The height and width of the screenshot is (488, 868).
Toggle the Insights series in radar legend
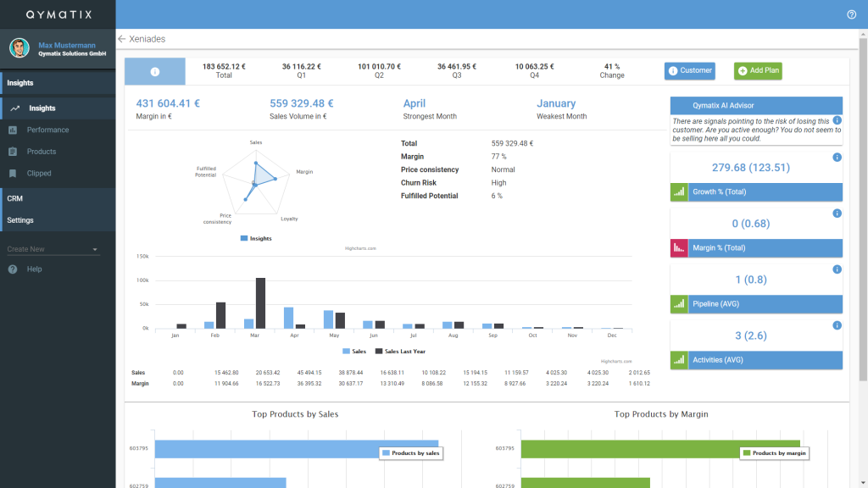tap(256, 238)
